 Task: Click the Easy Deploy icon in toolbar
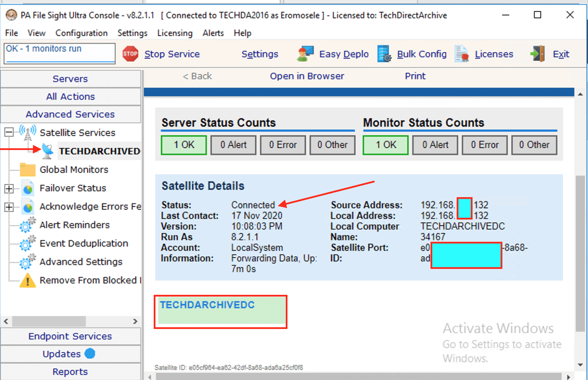pyautogui.click(x=305, y=54)
